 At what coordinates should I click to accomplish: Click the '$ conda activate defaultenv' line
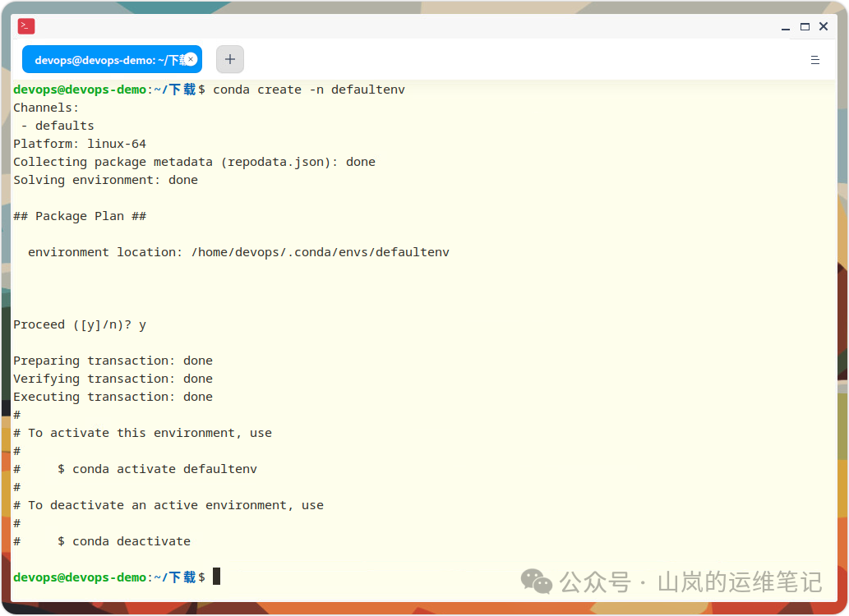157,469
